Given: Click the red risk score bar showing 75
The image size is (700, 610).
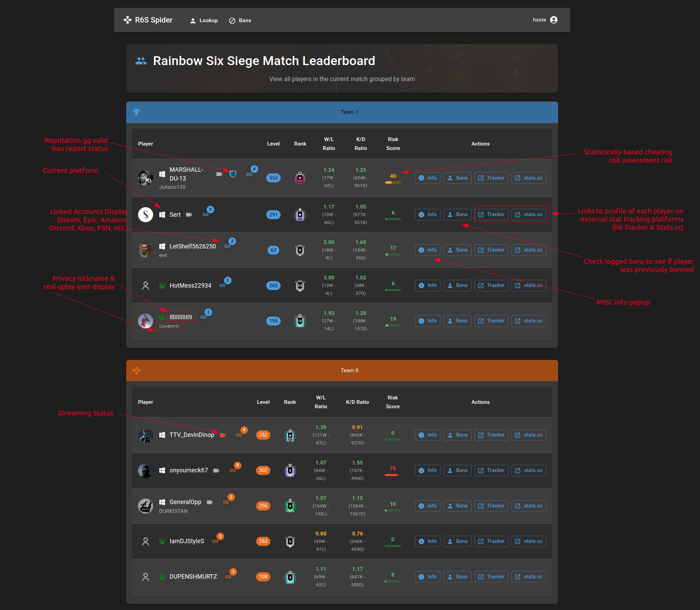Looking at the screenshot, I should pyautogui.click(x=392, y=475).
